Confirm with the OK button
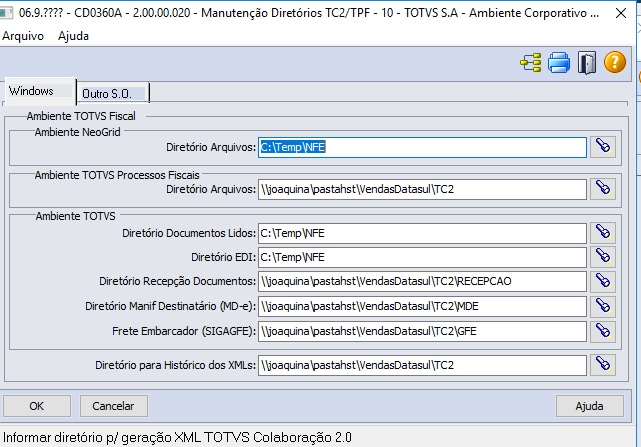The width and height of the screenshot is (641, 447). pyautogui.click(x=36, y=406)
